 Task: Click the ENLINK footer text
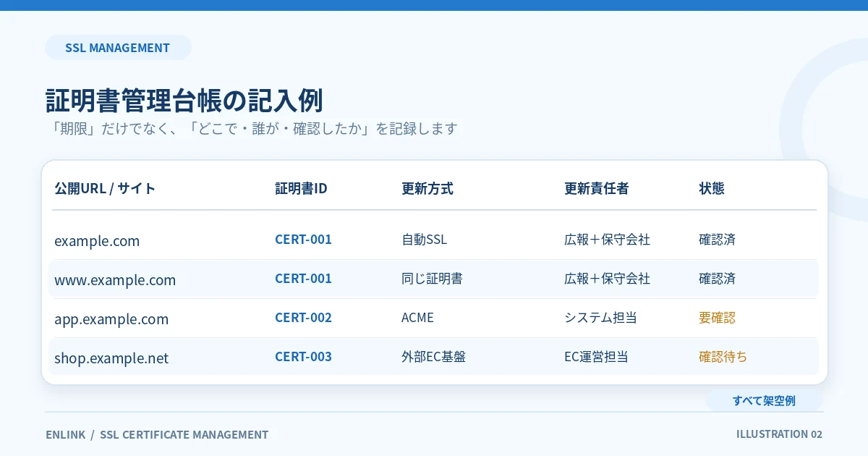tap(65, 435)
